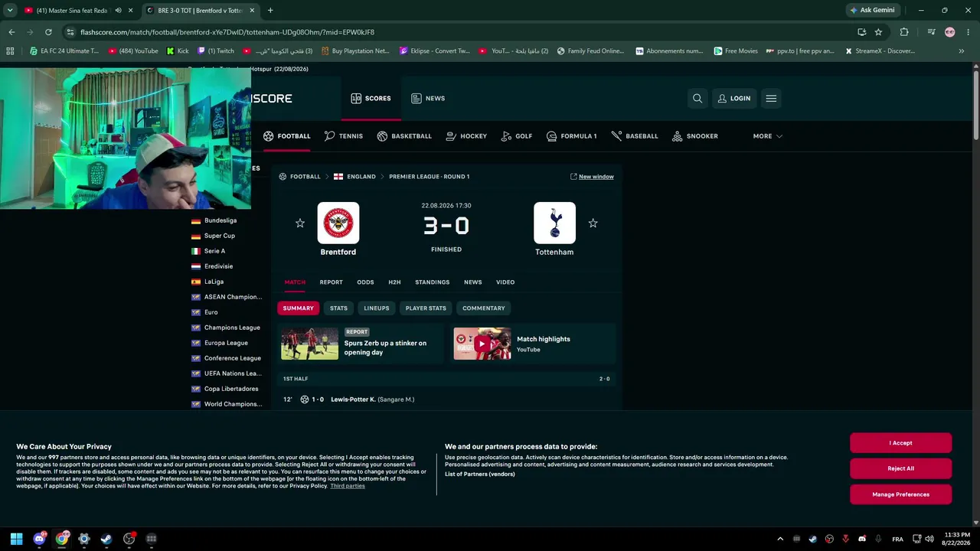Image resolution: width=980 pixels, height=551 pixels.
Task: Open Manage Preferences in the privacy banner
Action: [900, 494]
